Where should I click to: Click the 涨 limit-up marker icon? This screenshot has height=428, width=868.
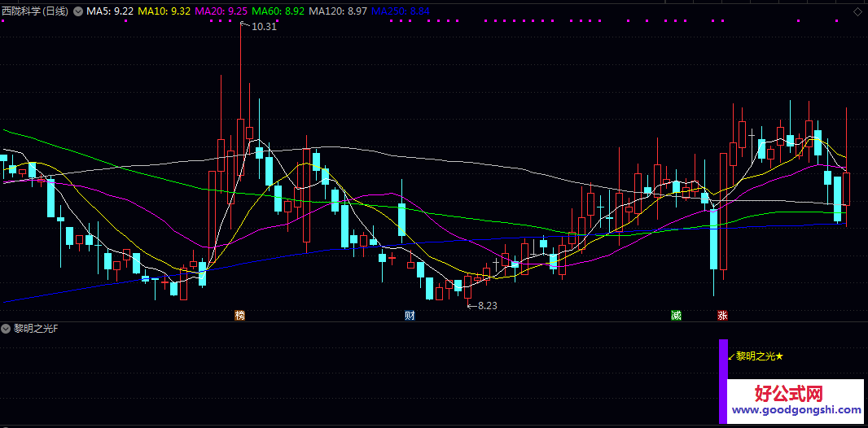coord(722,315)
